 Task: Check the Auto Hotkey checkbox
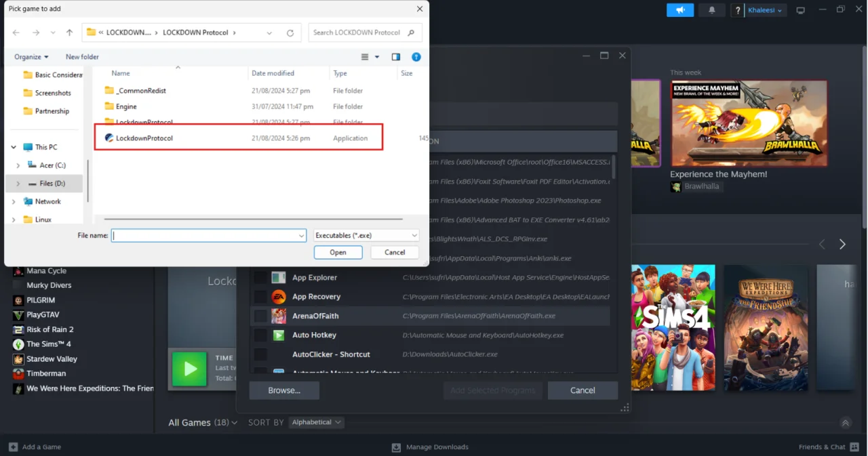coord(260,335)
